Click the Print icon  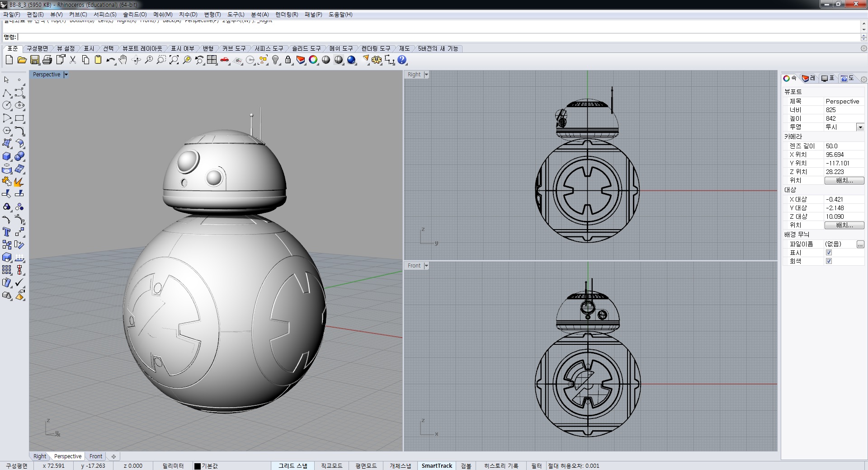click(47, 60)
